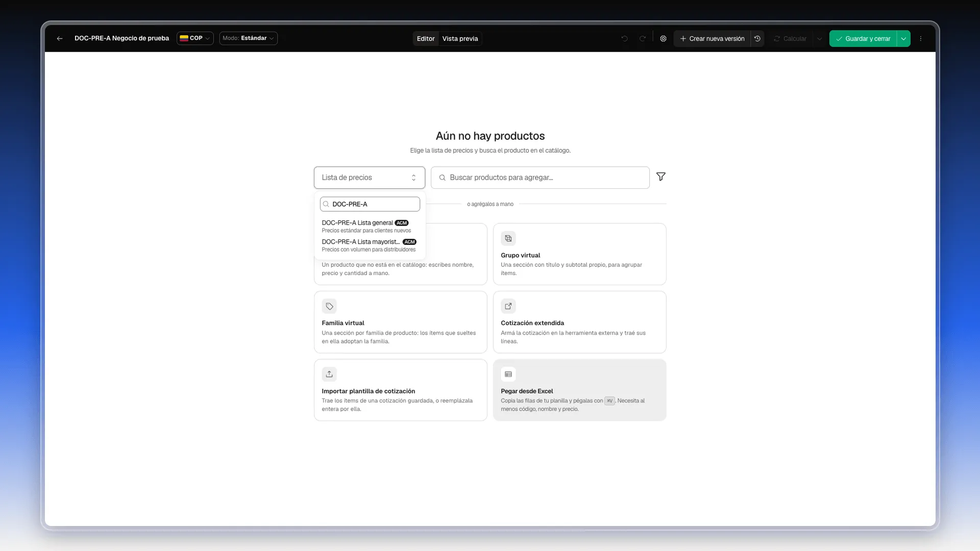Choose the Pegar desde Excel card
Viewport: 980px width, 551px height.
coord(579,390)
